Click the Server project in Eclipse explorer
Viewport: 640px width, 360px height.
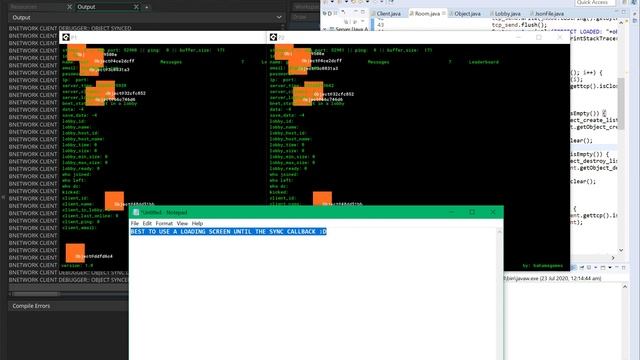(351, 29)
